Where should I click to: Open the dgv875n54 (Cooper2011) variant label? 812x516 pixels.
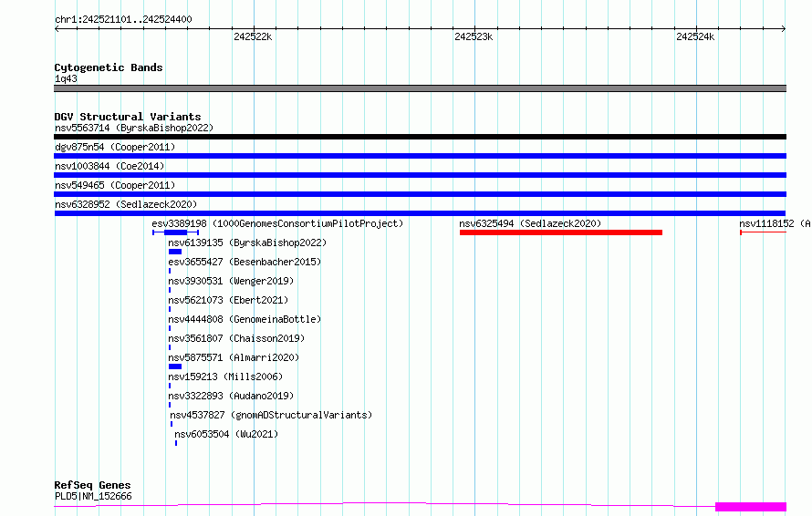click(115, 147)
